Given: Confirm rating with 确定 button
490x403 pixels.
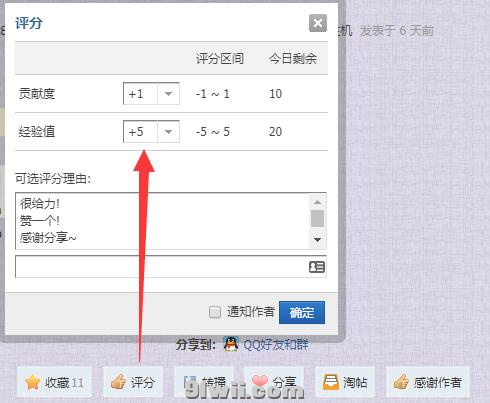Looking at the screenshot, I should (302, 313).
